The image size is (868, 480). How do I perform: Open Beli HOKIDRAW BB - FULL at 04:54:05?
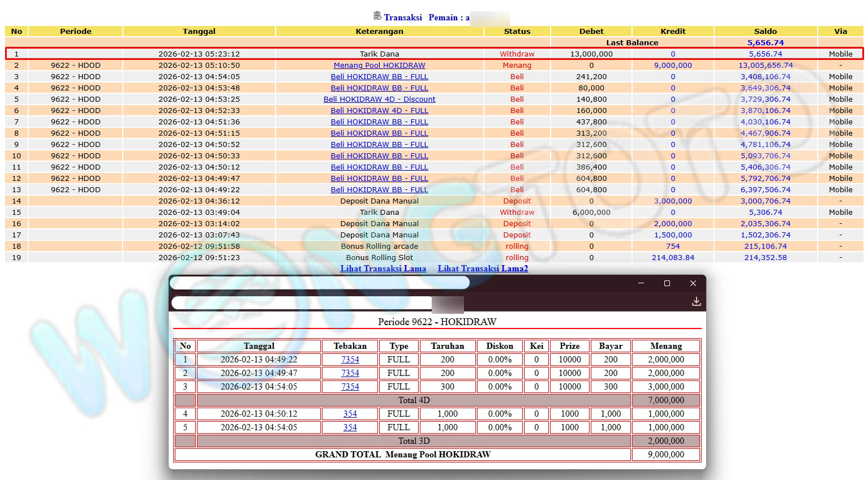379,77
